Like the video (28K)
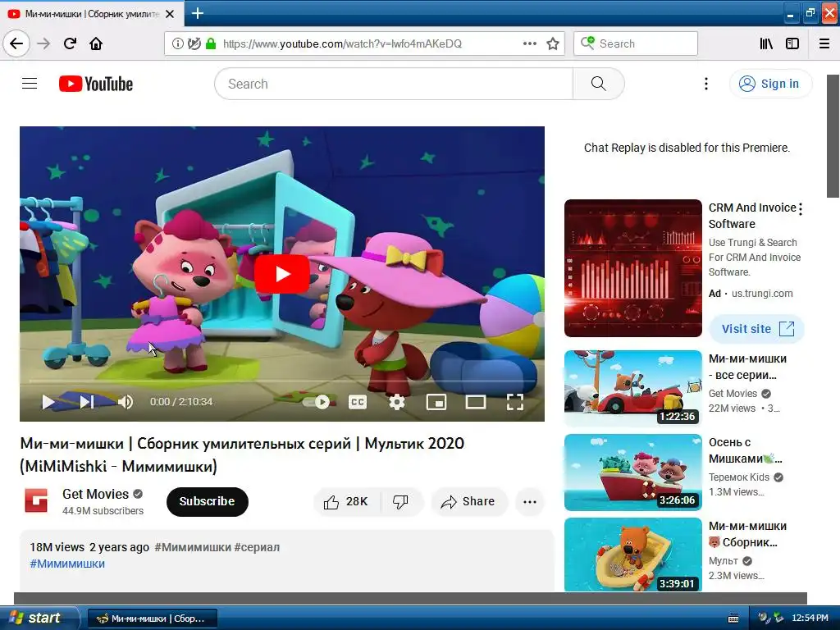The width and height of the screenshot is (840, 630). pyautogui.click(x=346, y=501)
